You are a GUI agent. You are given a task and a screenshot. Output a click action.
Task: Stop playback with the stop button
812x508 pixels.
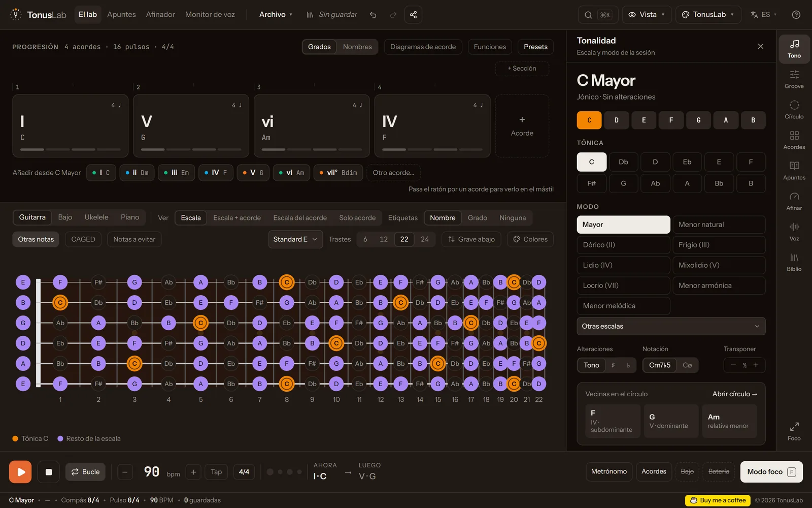49,472
